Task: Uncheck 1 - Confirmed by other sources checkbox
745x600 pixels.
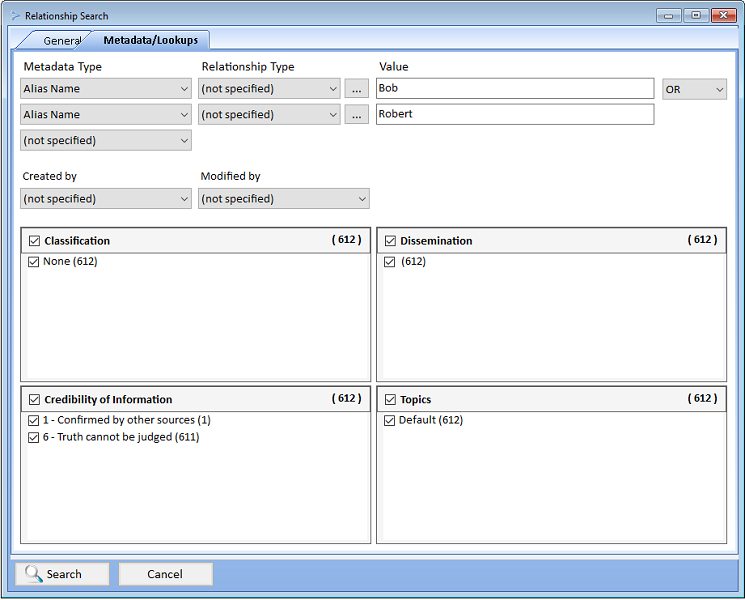Action: point(33,420)
